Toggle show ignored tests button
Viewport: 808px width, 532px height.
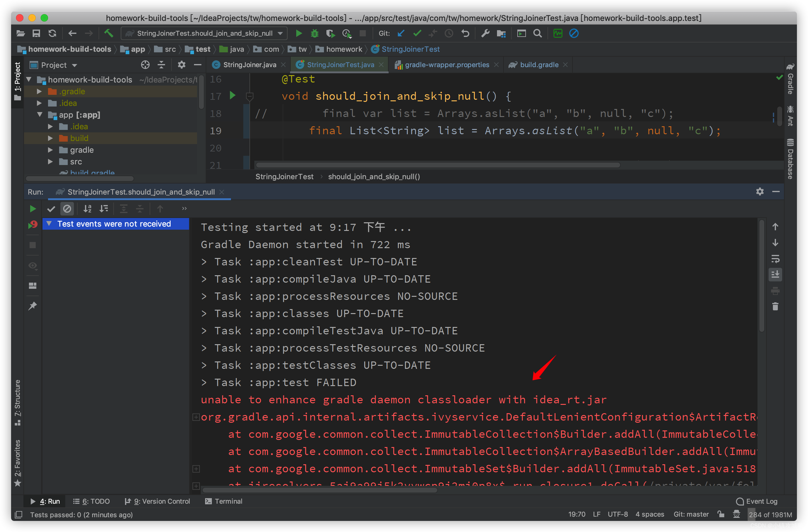67,208
